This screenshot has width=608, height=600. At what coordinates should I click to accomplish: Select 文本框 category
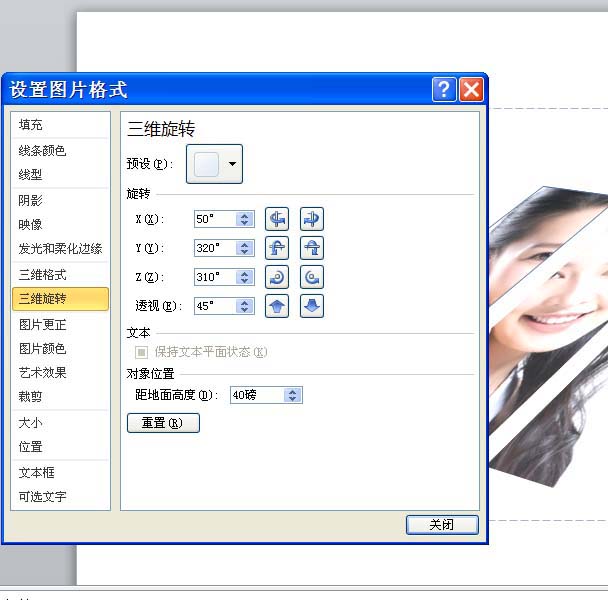tap(60, 473)
